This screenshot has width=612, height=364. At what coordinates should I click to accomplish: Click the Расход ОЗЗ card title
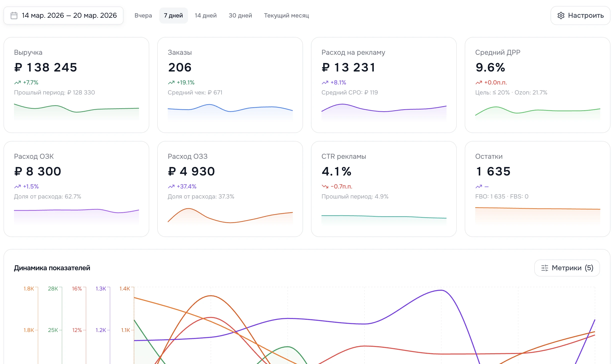coord(188,156)
